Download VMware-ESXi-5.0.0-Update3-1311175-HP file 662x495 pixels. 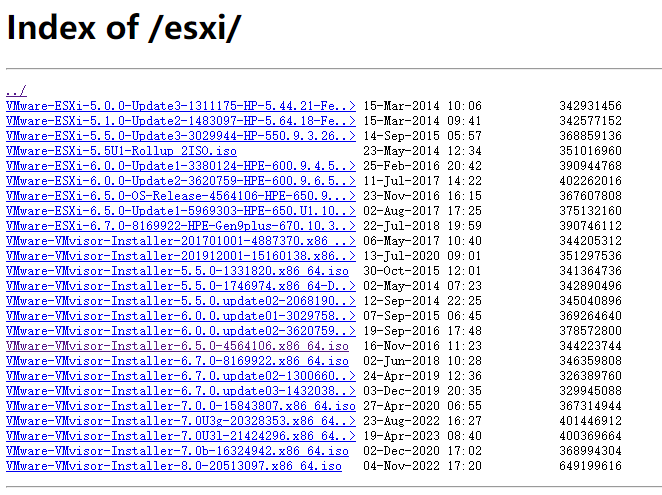[181, 106]
